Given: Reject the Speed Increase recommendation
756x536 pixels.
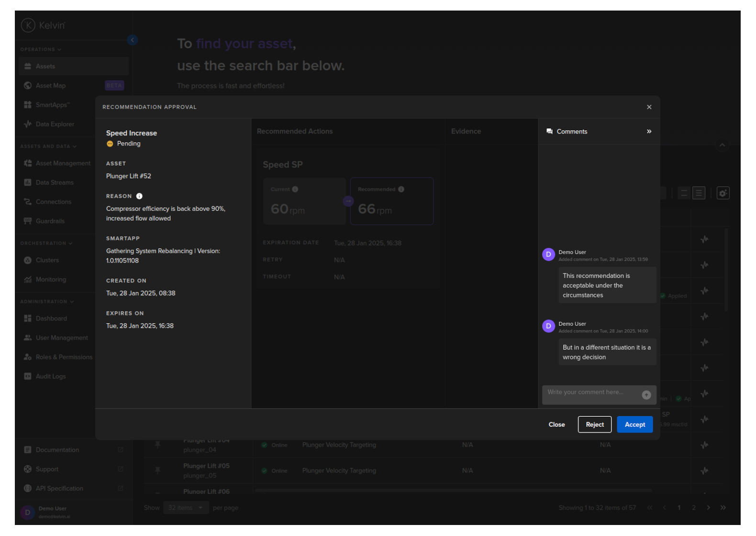Looking at the screenshot, I should pos(594,424).
